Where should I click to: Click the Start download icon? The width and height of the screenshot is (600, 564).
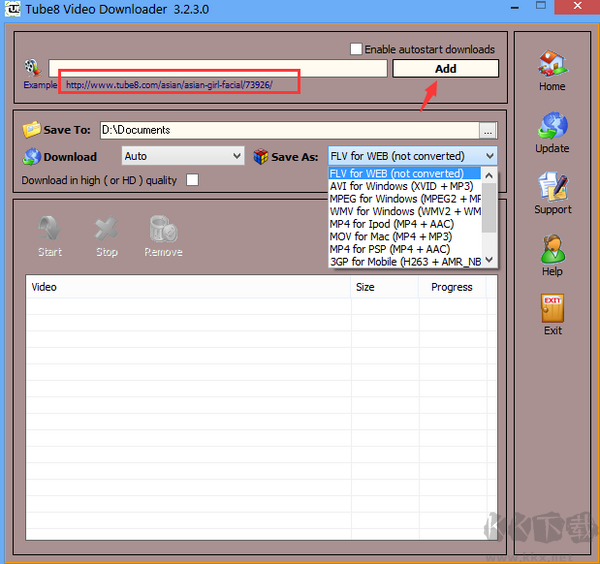pyautogui.click(x=50, y=229)
